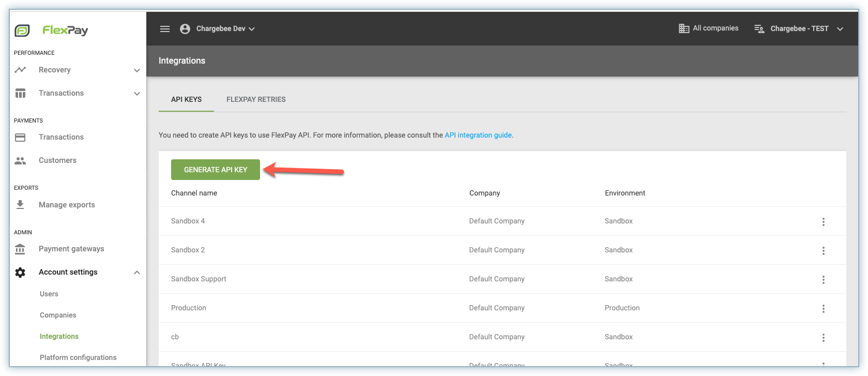Open the Chargebee - TEST dropdown

click(840, 29)
